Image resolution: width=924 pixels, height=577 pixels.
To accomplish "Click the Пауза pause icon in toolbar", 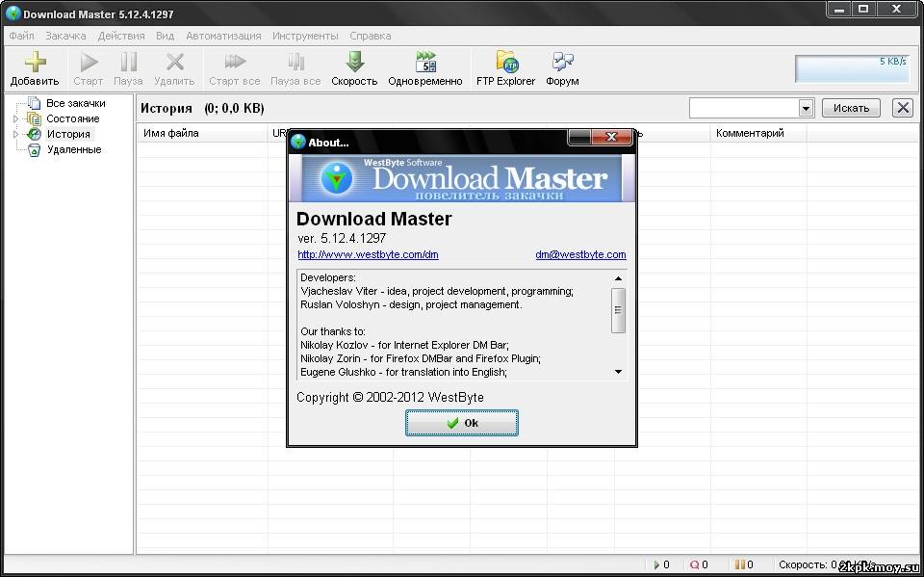I will (128, 62).
